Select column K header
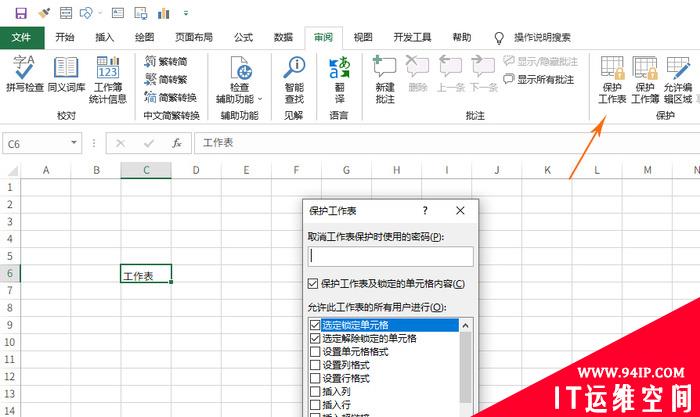700x417 pixels. pyautogui.click(x=547, y=170)
